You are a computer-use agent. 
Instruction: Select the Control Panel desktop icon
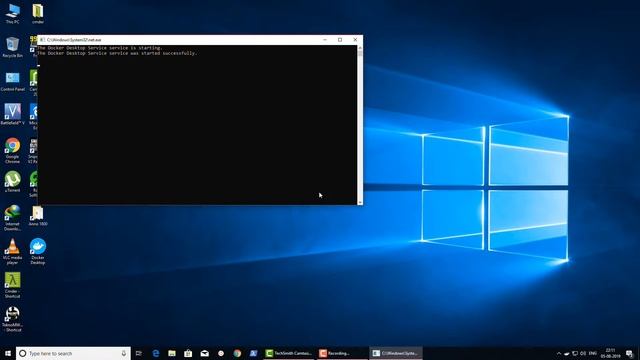point(12,81)
